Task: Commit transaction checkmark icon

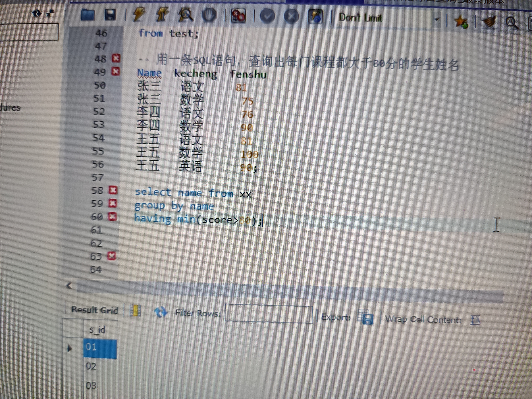Action: (267, 16)
